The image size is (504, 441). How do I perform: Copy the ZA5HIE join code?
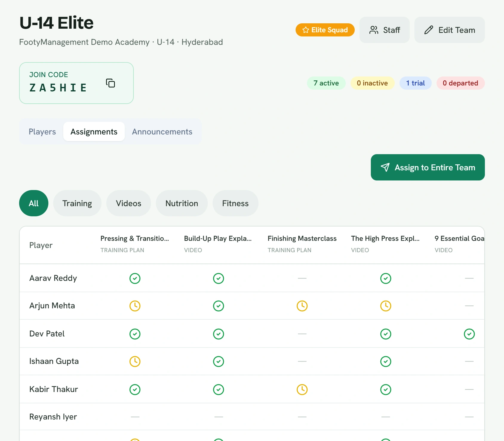[x=110, y=83]
